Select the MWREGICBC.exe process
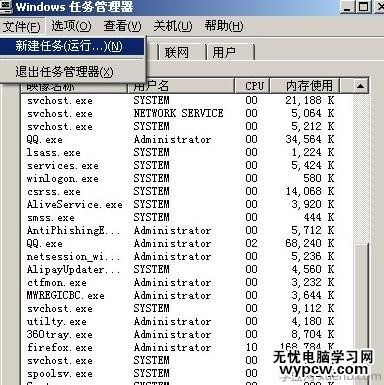384x385 pixels. [x=187, y=295]
